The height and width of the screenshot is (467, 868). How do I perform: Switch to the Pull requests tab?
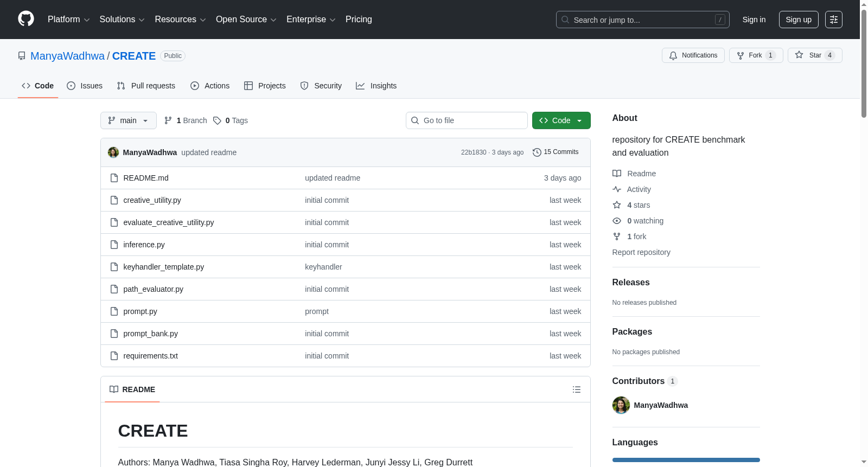pyautogui.click(x=146, y=86)
